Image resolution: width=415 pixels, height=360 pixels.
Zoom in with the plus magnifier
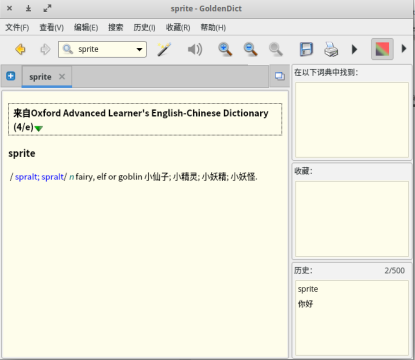225,49
